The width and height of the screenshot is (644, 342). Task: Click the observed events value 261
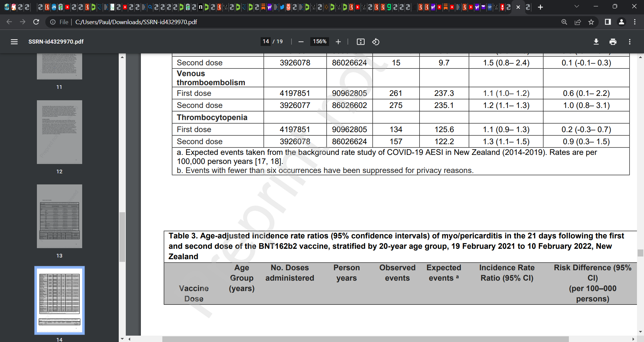[396, 93]
